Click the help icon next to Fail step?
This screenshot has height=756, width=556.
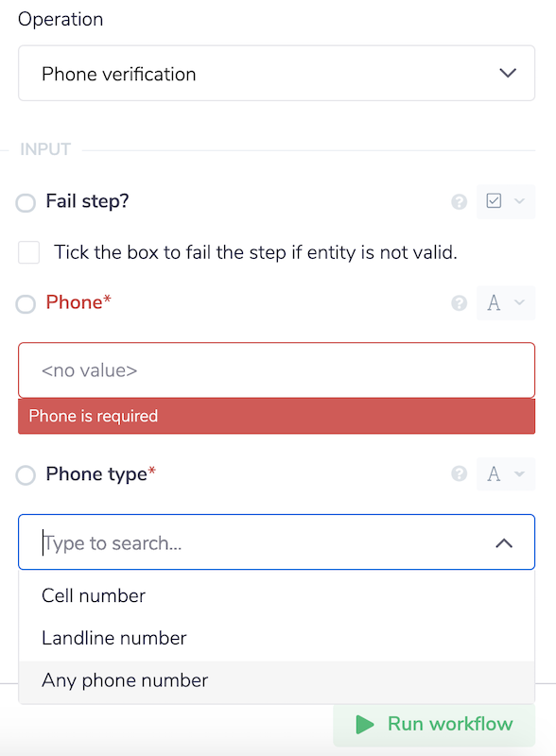coord(460,201)
